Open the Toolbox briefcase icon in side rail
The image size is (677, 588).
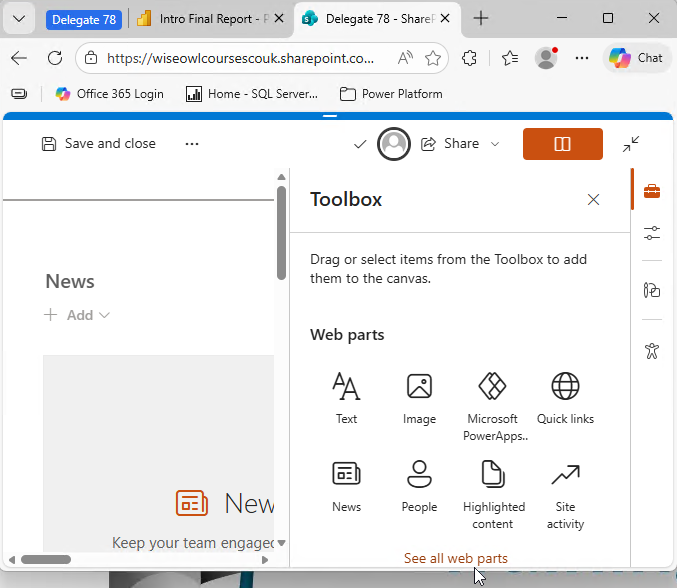click(x=652, y=191)
